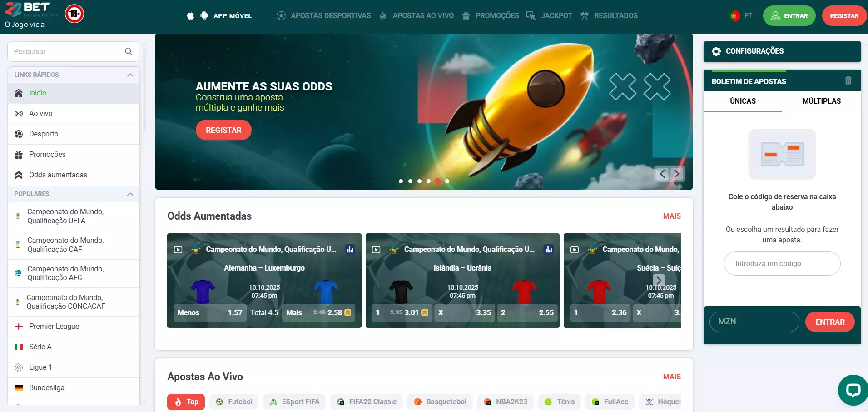Click live stream icon on Islândia – Ucrânia card
The height and width of the screenshot is (412, 868).
(x=376, y=250)
